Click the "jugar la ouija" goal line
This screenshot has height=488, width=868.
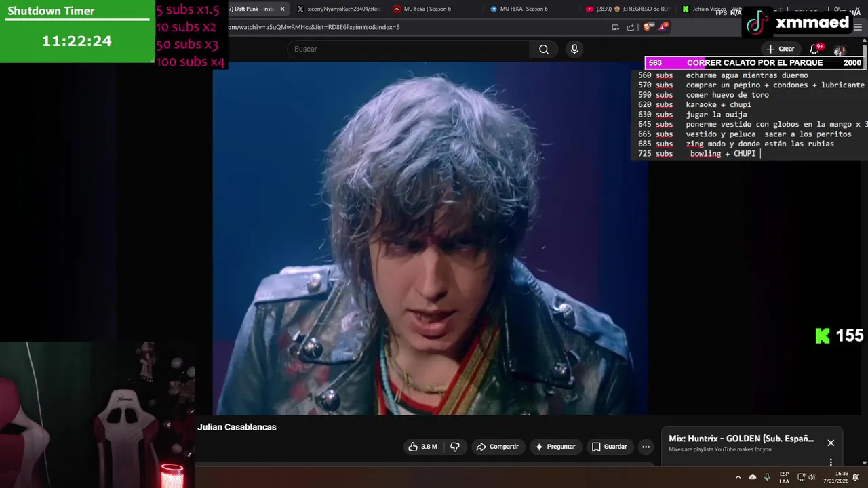pyautogui.click(x=692, y=115)
